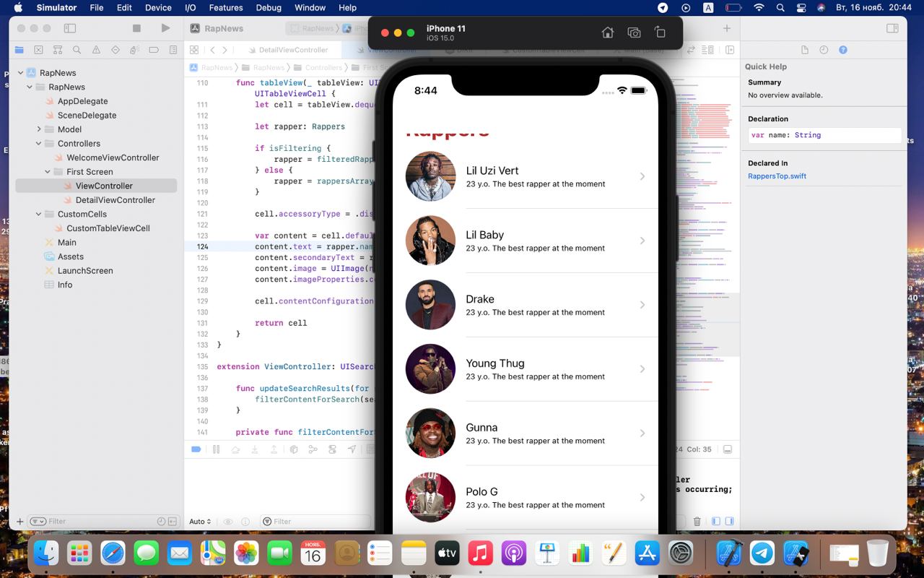
Task: Stop the running app in Xcode
Action: pyautogui.click(x=136, y=28)
